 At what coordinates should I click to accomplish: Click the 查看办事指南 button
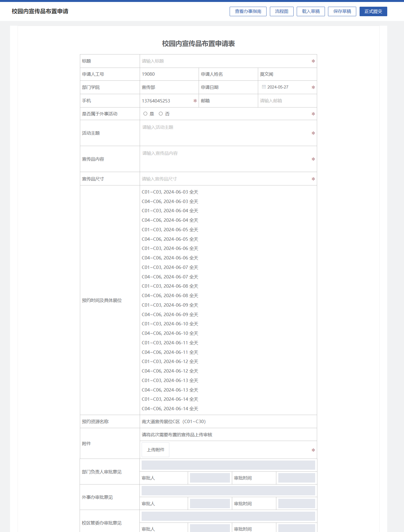tap(248, 11)
